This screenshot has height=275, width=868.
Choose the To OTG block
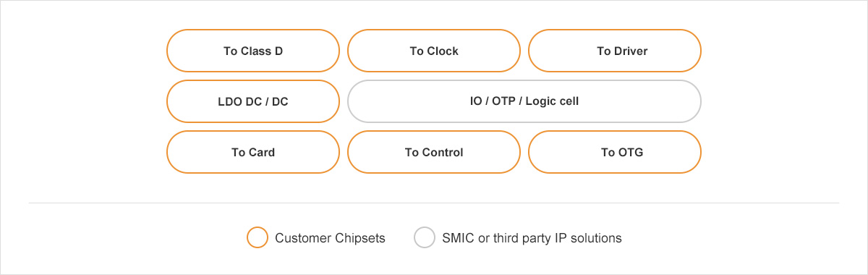(615, 152)
